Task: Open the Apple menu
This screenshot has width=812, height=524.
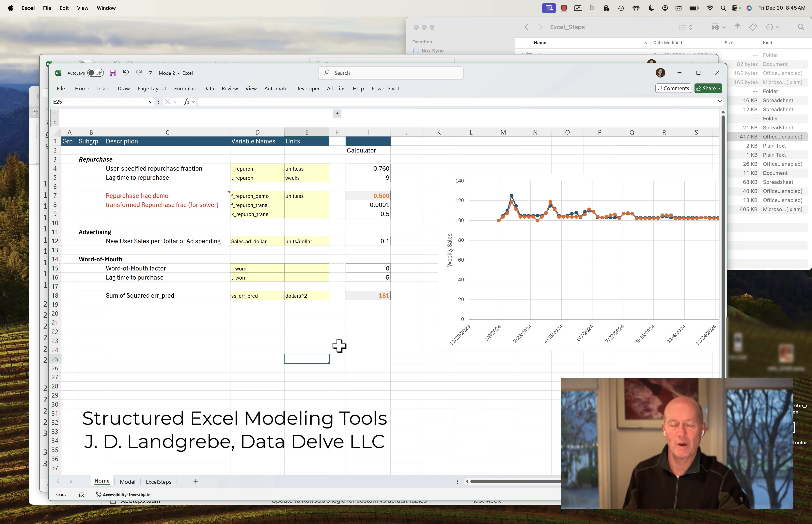Action: coord(10,8)
